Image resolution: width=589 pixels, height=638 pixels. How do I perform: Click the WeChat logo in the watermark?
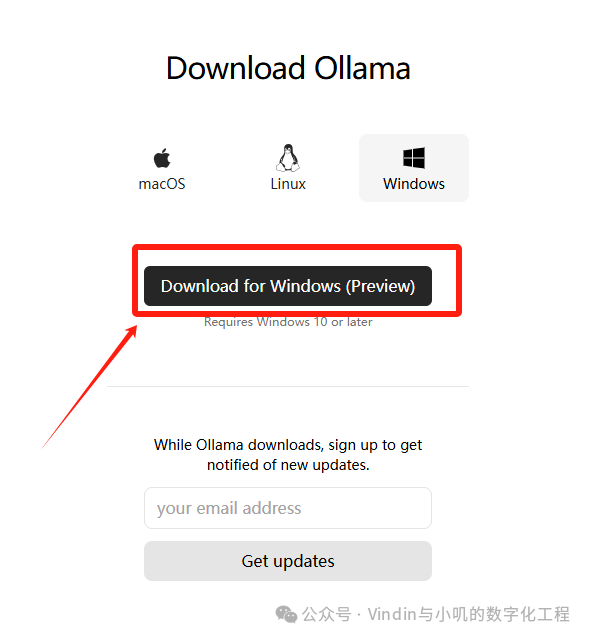click(286, 614)
